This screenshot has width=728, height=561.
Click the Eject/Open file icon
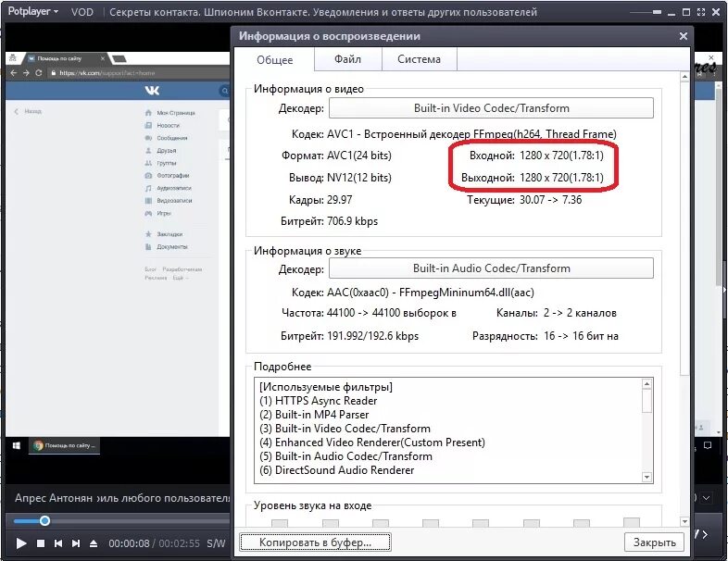[x=94, y=542]
